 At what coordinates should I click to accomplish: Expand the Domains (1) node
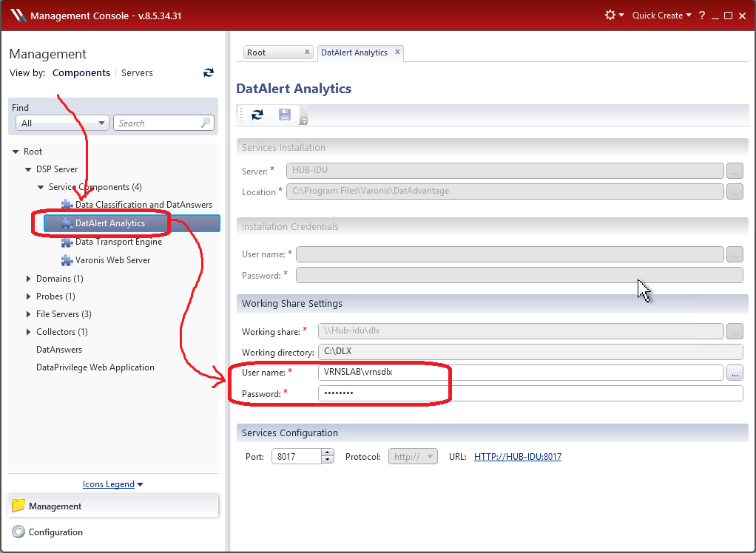tap(28, 279)
